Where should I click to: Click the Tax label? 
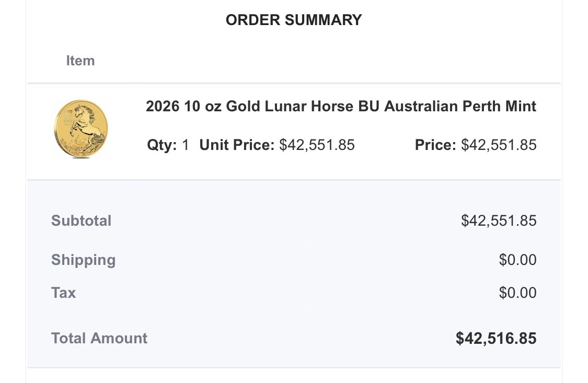(x=64, y=293)
